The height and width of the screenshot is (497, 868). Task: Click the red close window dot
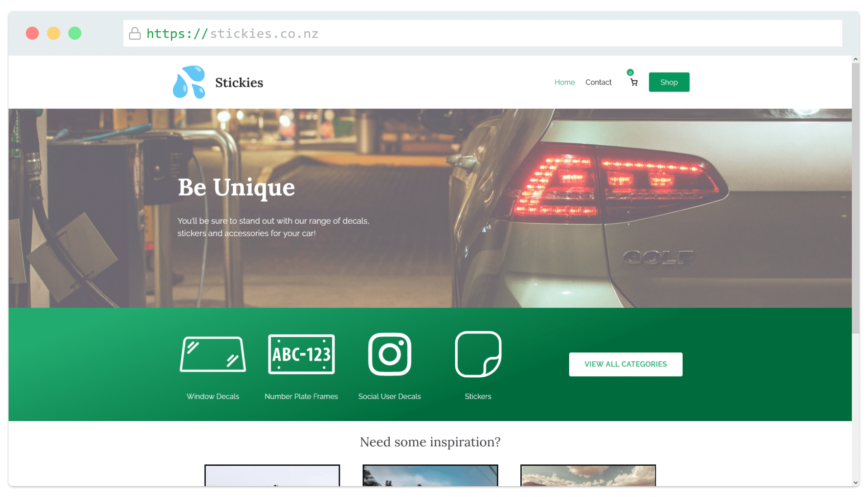32,33
